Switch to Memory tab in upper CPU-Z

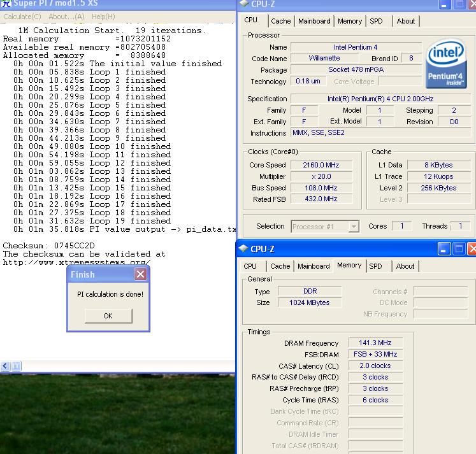pos(350,21)
